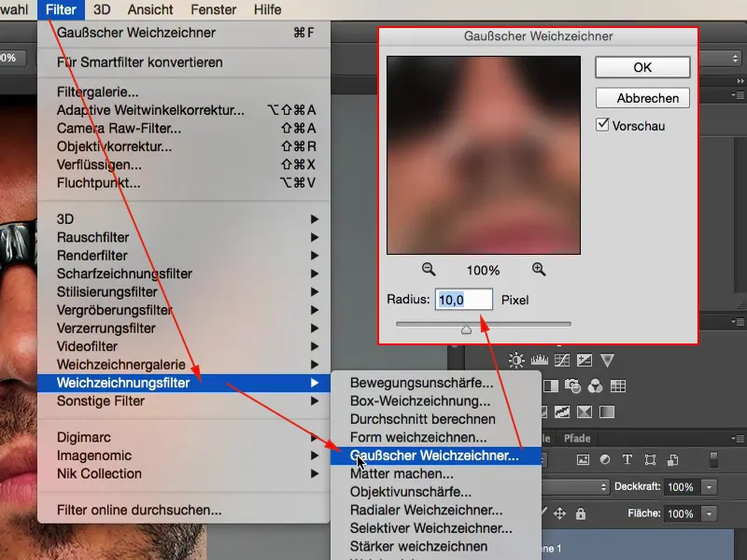747x560 pixels.
Task: Add a Black & White adjustment
Action: point(551,385)
